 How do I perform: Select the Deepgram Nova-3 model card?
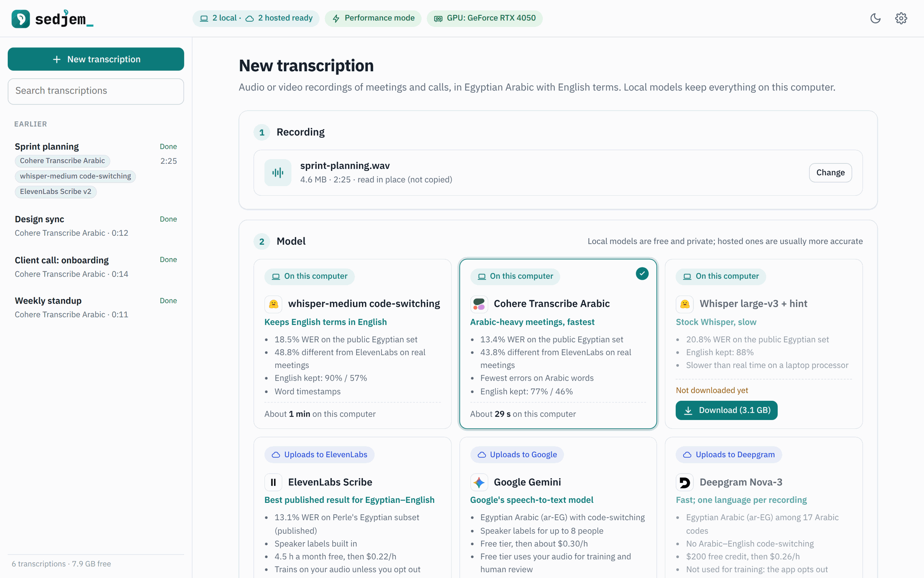pyautogui.click(x=763, y=508)
